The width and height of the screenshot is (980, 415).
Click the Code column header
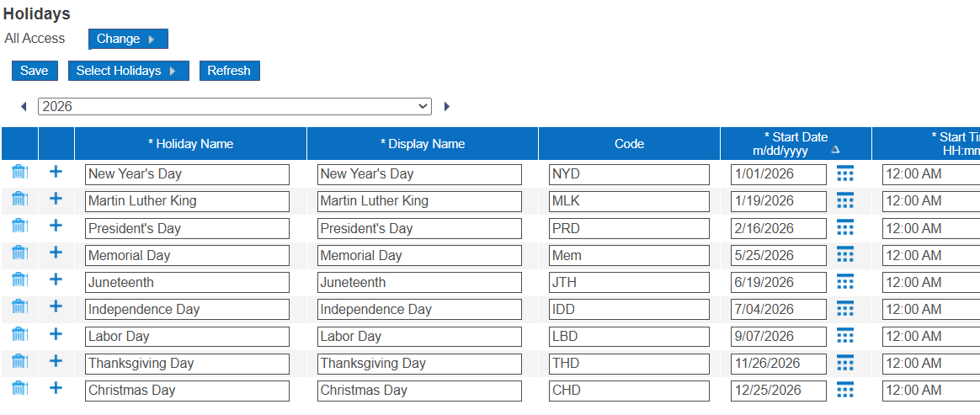tap(630, 144)
